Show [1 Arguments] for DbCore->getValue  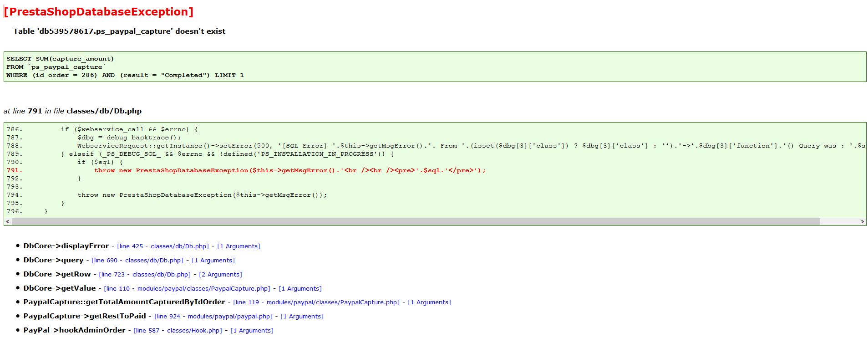click(300, 289)
